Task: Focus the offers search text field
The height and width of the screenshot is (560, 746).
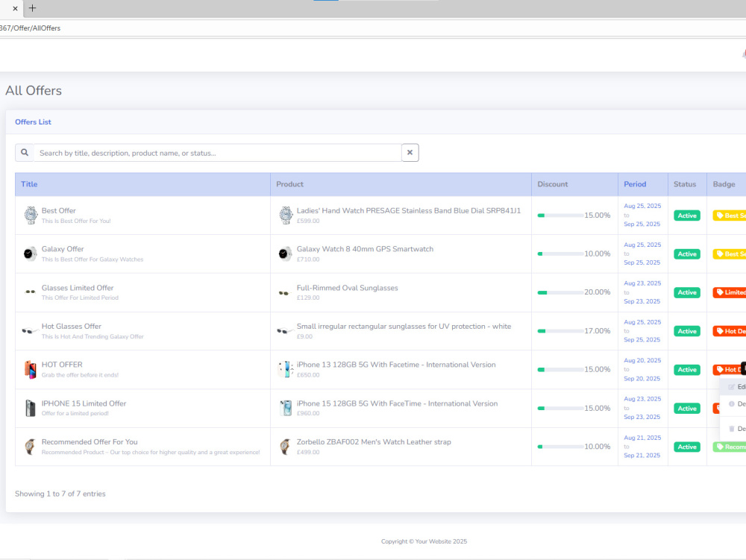Action: tap(218, 153)
